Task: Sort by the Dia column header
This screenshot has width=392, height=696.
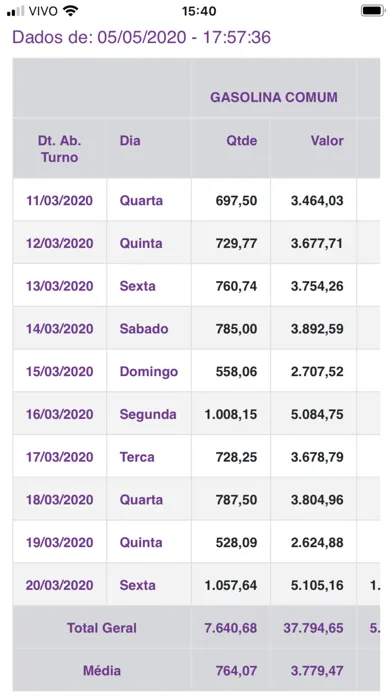Action: 130,141
